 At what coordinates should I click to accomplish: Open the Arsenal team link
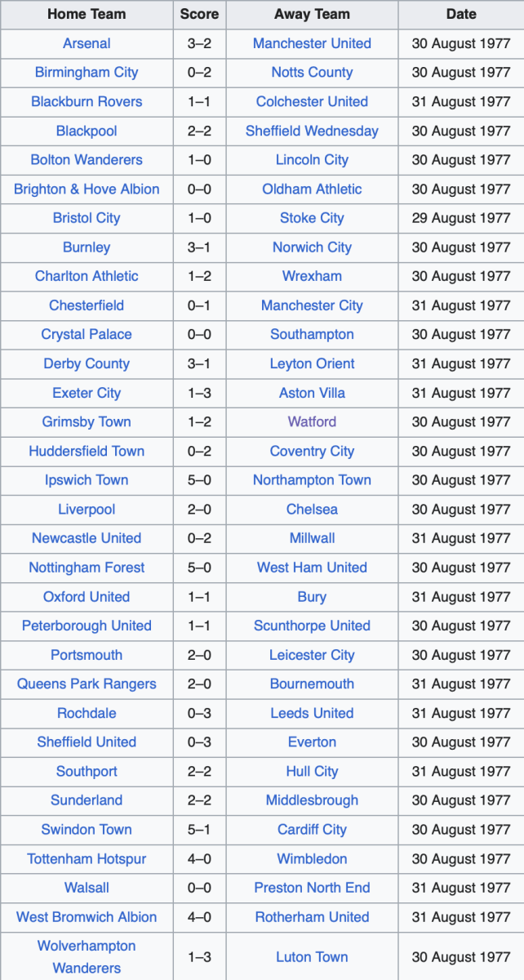pos(87,43)
